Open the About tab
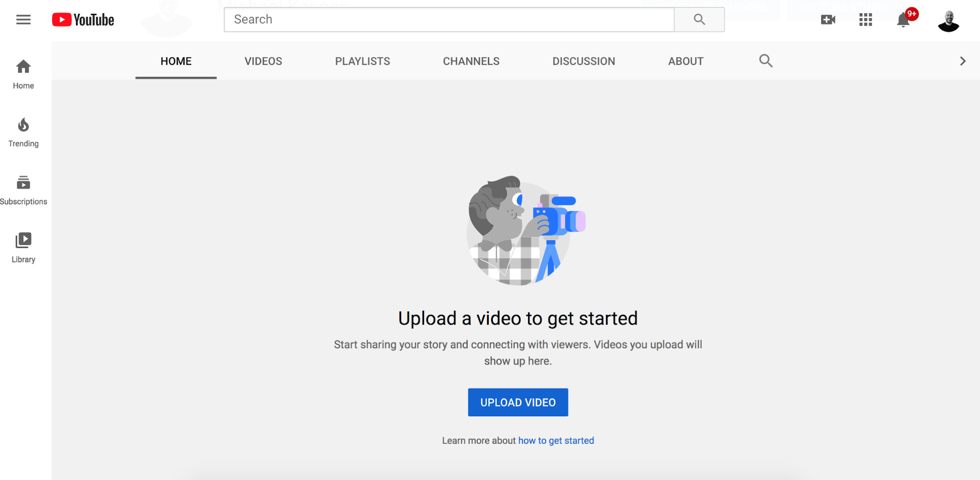980x480 pixels. [685, 61]
